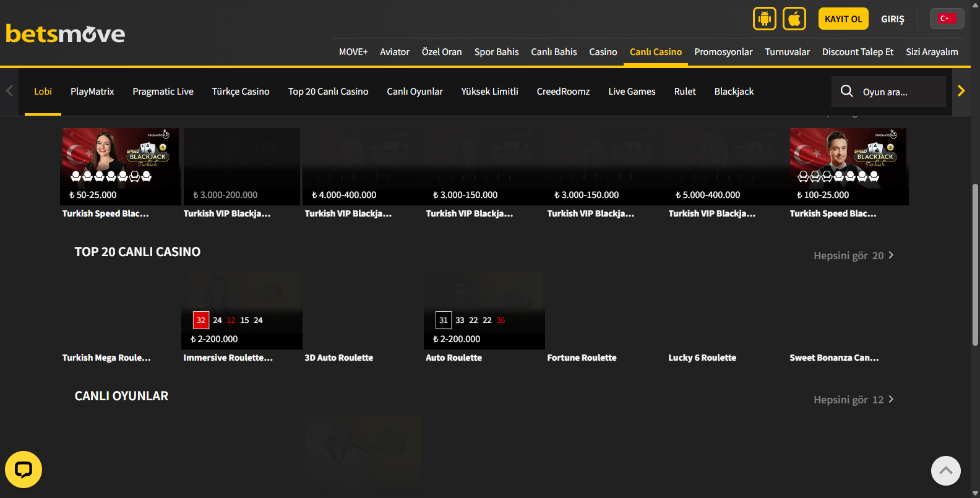Open the MOVE+ menu item
This screenshot has width=980, height=498.
coord(353,52)
